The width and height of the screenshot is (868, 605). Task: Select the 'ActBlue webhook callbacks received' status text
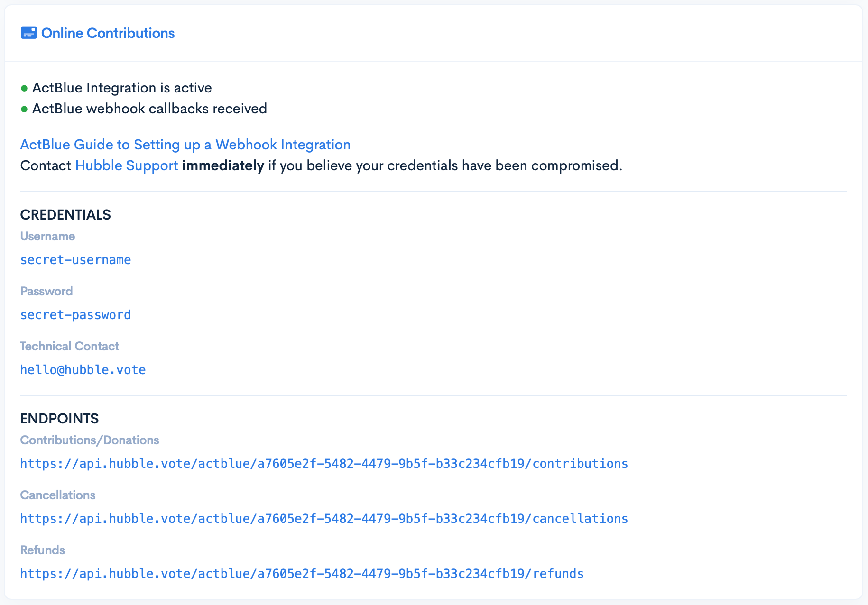149,109
